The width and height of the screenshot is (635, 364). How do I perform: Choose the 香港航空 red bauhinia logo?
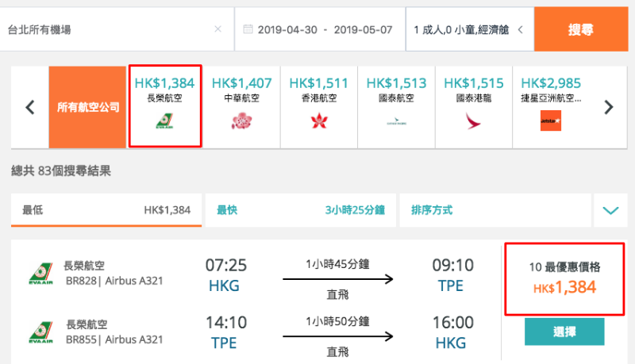pos(319,121)
